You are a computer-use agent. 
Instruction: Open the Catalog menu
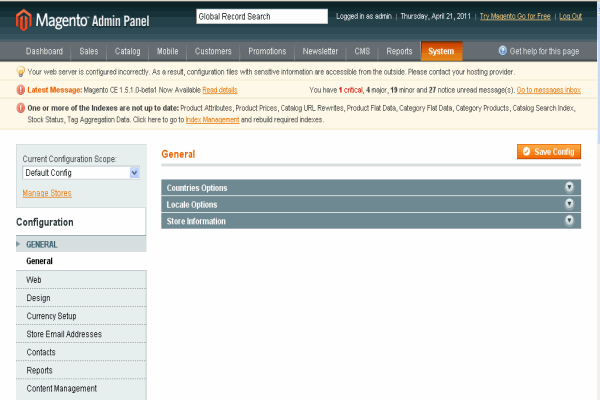[127, 51]
